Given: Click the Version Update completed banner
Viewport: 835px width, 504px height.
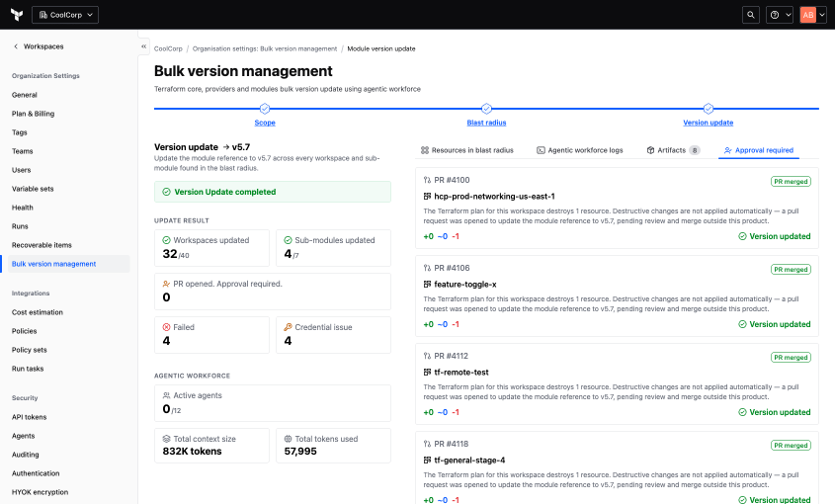Looking at the screenshot, I should (x=273, y=192).
